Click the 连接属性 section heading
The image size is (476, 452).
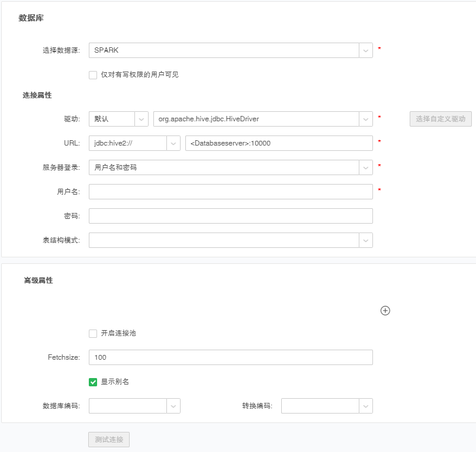[x=37, y=95]
